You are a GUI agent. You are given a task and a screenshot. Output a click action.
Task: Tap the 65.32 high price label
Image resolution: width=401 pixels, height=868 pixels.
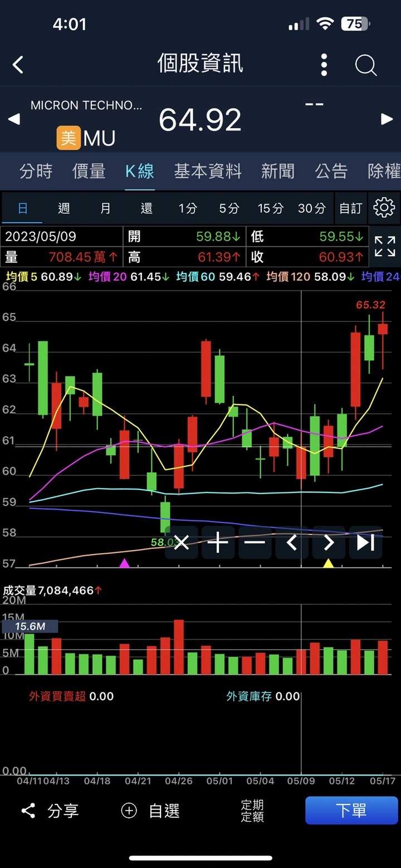pyautogui.click(x=370, y=305)
